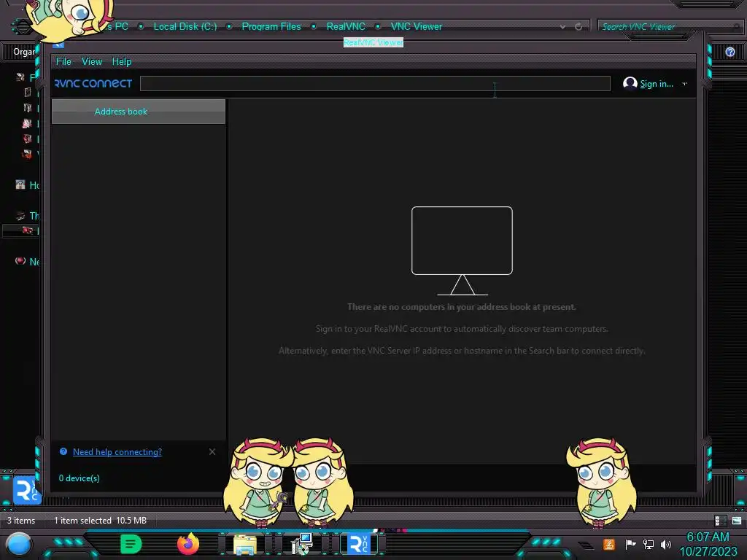This screenshot has height=560, width=747.
Task: Click the VNC Server address search bar
Action: 375,83
